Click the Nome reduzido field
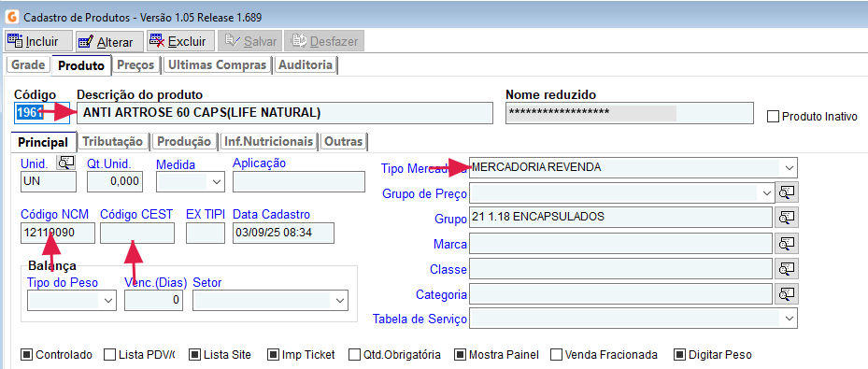The height and width of the screenshot is (369, 868). click(x=630, y=113)
